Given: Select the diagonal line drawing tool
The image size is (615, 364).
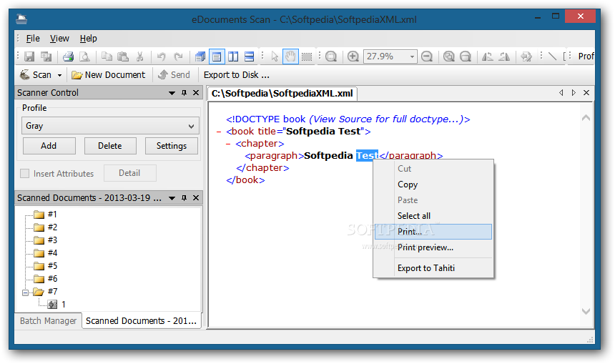Looking at the screenshot, I should point(552,56).
